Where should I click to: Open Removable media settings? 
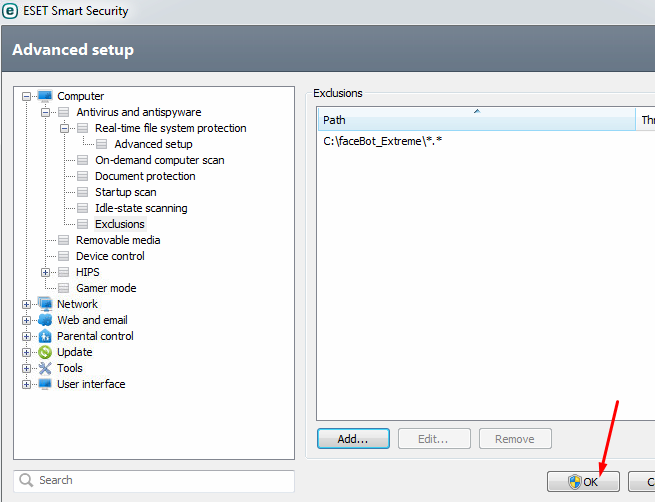pos(118,240)
